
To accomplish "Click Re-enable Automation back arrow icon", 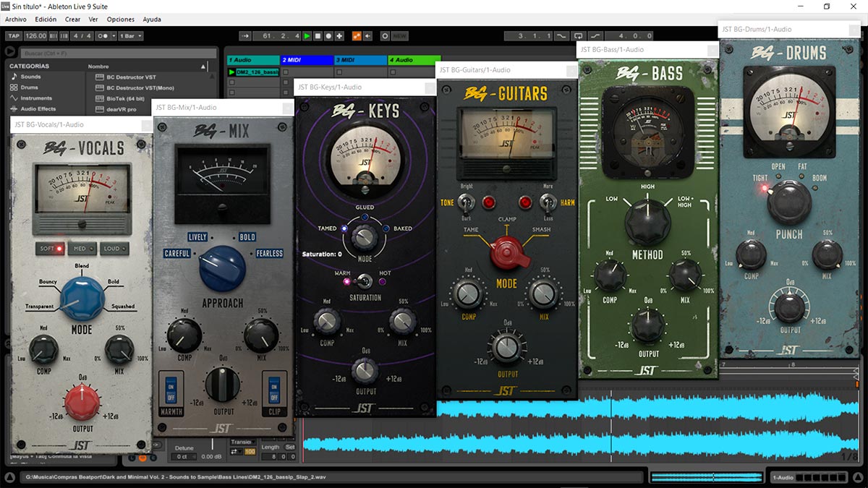I will pos(367,35).
